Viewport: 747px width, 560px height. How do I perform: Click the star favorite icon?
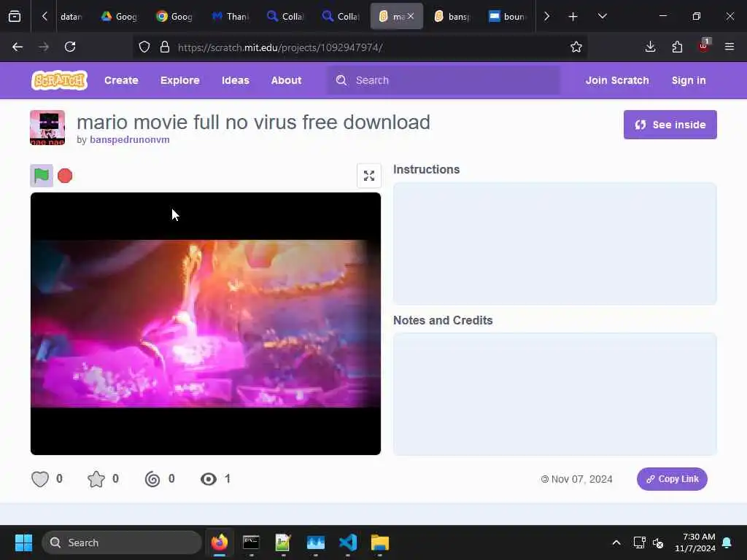96,478
